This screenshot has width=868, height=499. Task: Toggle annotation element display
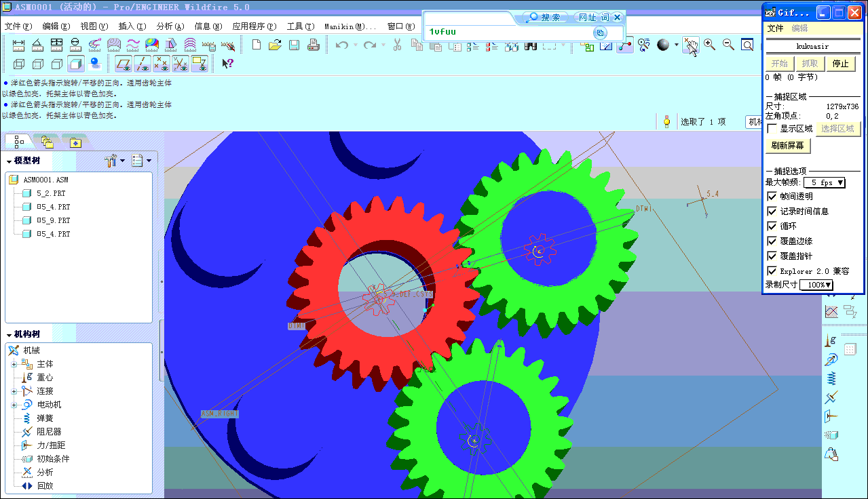tap(200, 64)
